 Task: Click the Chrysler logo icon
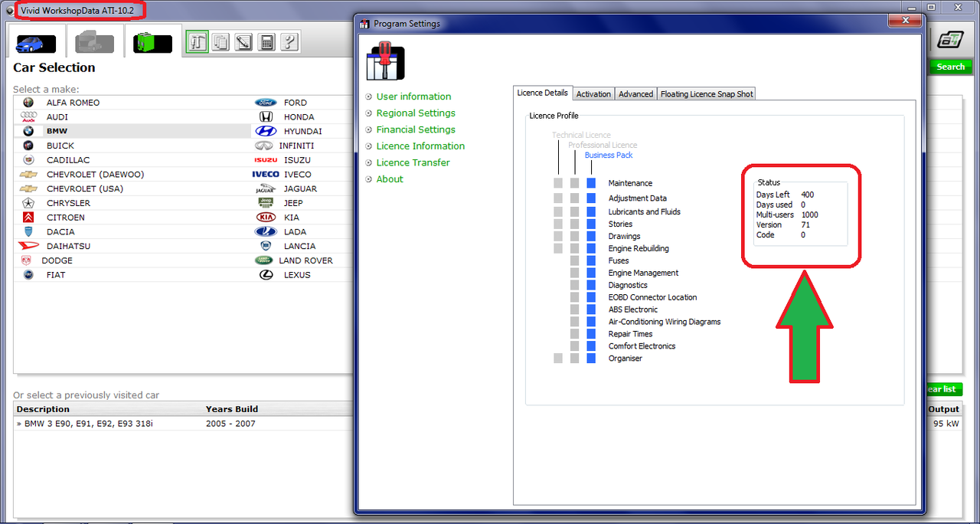click(28, 203)
